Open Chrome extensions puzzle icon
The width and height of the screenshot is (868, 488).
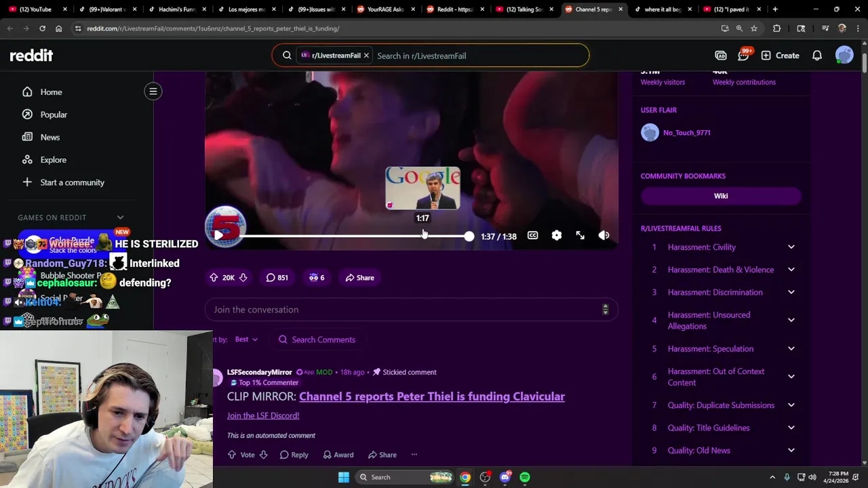pyautogui.click(x=777, y=28)
